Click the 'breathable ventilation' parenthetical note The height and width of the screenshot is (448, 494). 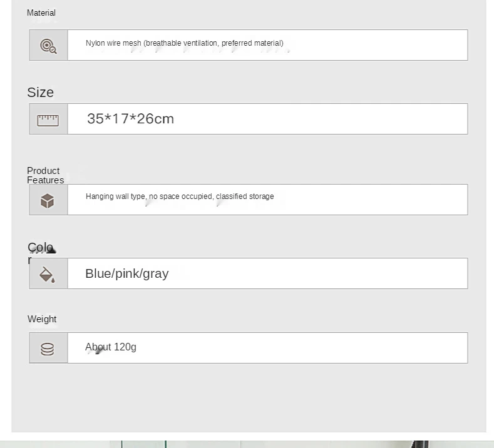pyautogui.click(x=213, y=43)
